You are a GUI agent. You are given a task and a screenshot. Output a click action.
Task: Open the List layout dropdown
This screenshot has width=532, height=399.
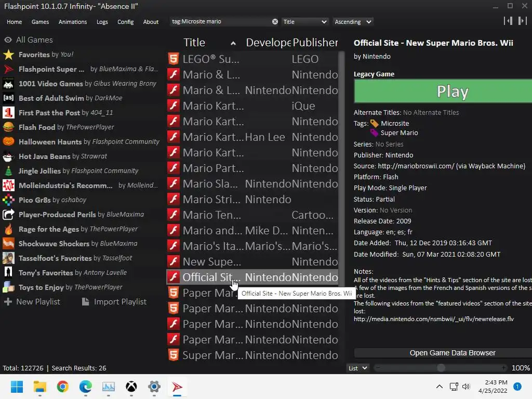tap(357, 368)
